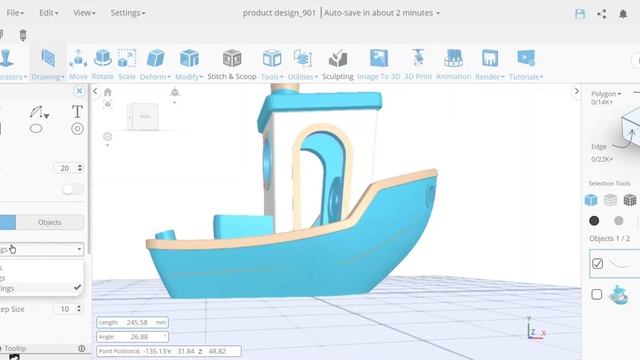Select the Text drawing tool
This screenshot has width=640, height=360.
coord(77,111)
